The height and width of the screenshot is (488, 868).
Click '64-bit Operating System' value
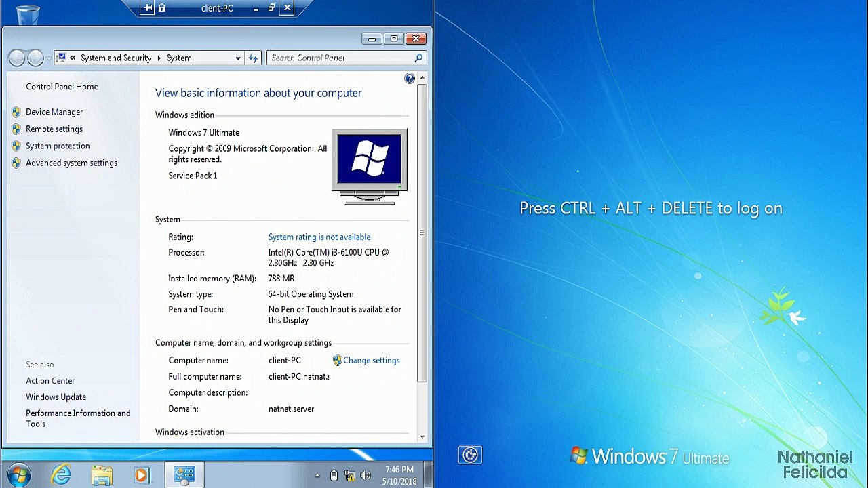coord(311,294)
